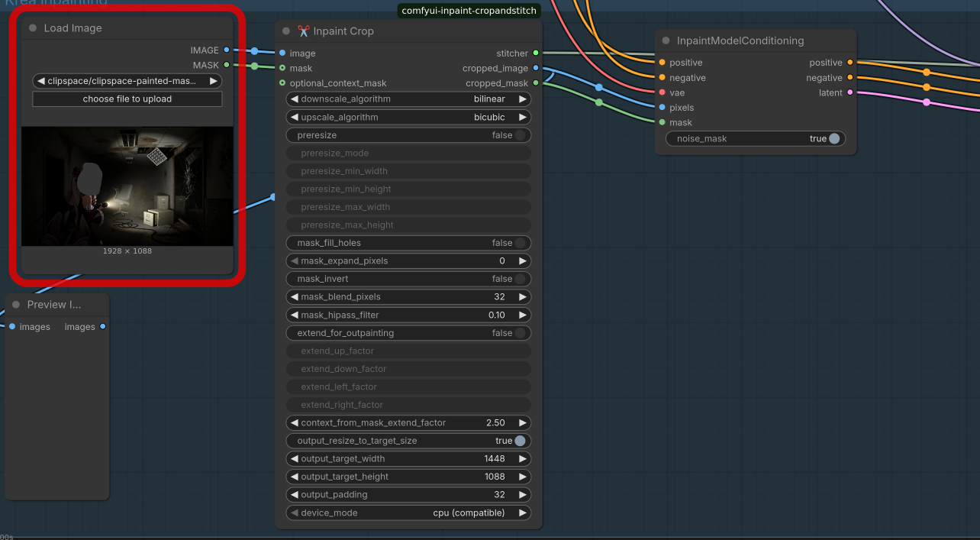980x540 pixels.
Task: Click the Preview Image node collapse dot
Action: 16,305
